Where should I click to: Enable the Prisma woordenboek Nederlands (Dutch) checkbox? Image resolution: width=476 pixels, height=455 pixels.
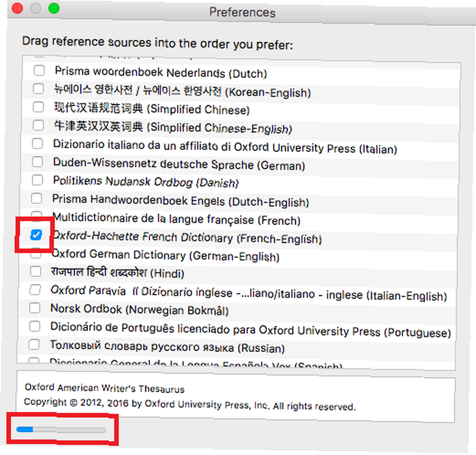(x=39, y=71)
